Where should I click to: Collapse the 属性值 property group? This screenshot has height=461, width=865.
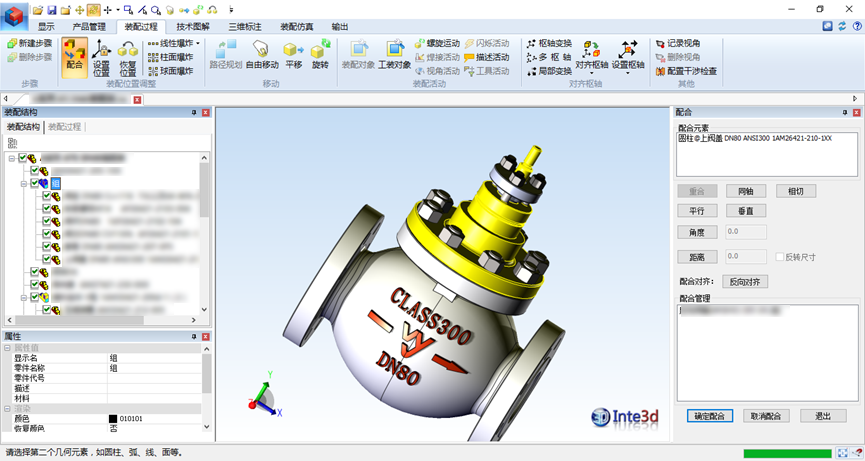click(x=7, y=348)
